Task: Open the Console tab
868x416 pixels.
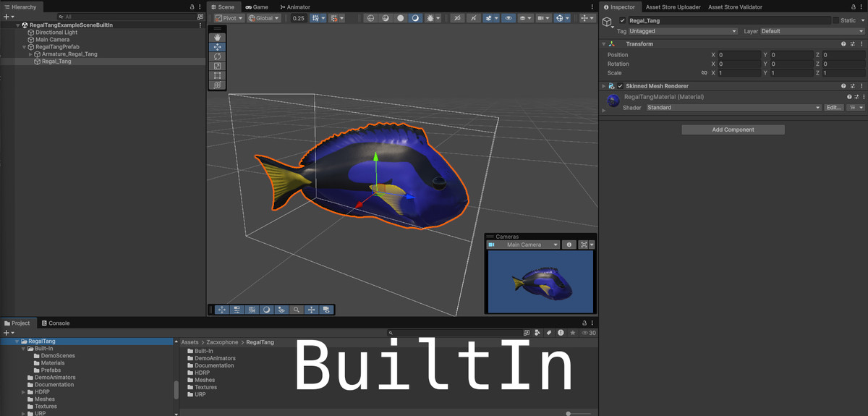Action: point(55,323)
